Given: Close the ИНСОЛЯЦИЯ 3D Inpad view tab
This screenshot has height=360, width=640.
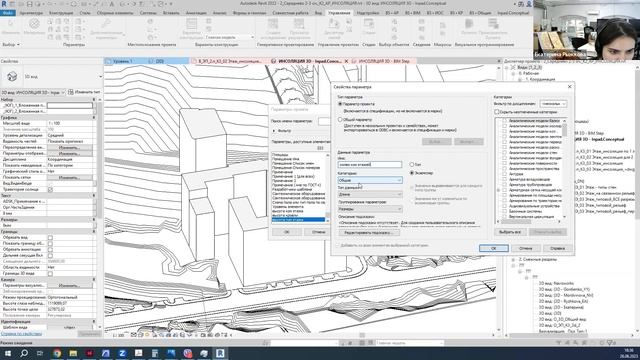Looking at the screenshot, I should coord(347,61).
